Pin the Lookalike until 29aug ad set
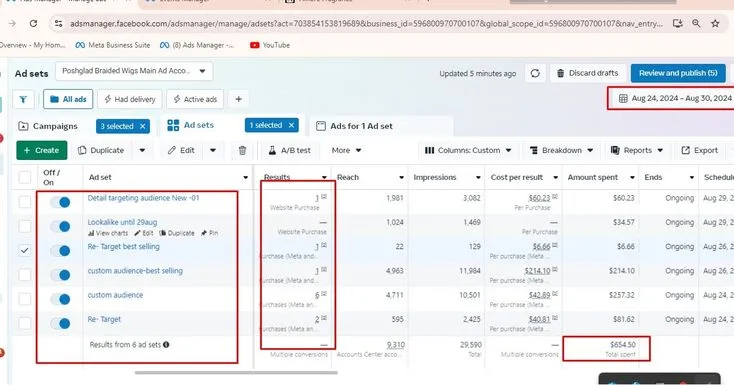Image resolution: width=734 pixels, height=385 pixels. (209, 233)
